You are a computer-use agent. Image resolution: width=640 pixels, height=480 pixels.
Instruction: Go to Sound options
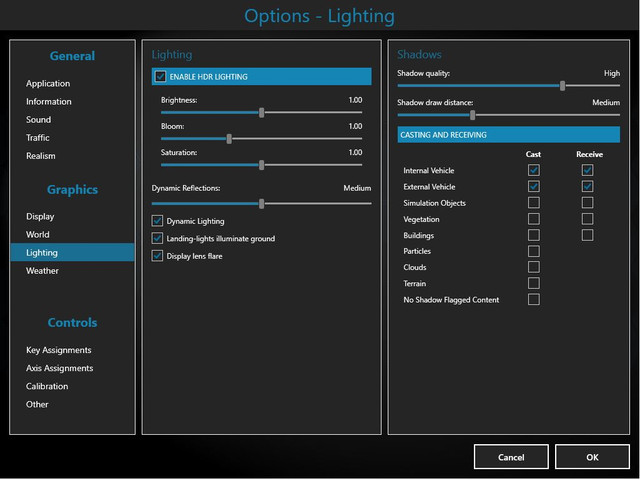point(38,120)
